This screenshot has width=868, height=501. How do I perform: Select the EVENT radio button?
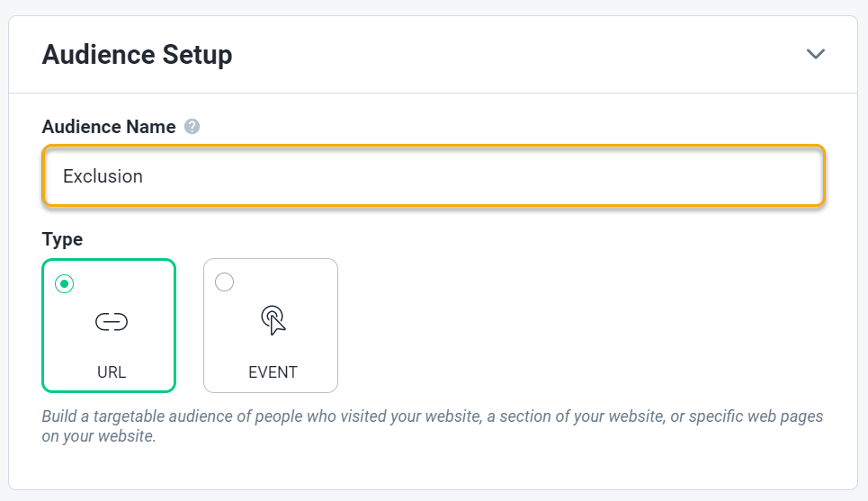click(x=225, y=282)
